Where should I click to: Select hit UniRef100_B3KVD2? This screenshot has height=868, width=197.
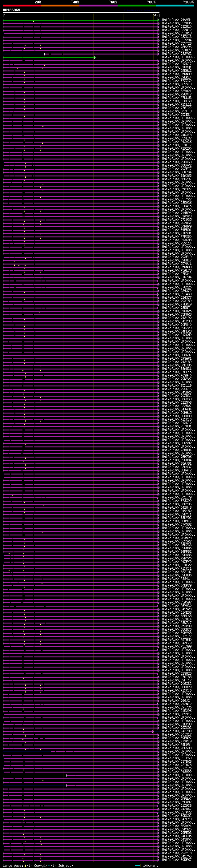pyautogui.click(x=177, y=518)
